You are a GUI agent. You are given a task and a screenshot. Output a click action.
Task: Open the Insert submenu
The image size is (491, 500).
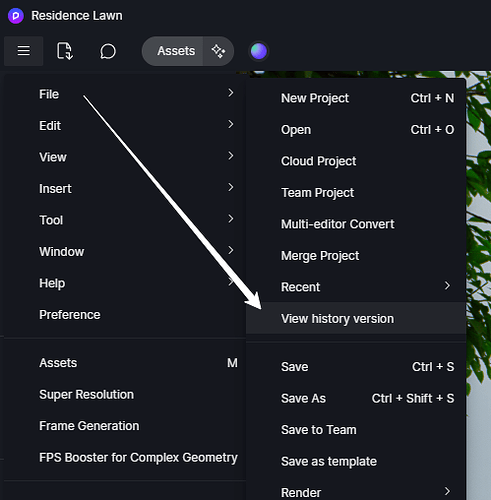point(125,189)
